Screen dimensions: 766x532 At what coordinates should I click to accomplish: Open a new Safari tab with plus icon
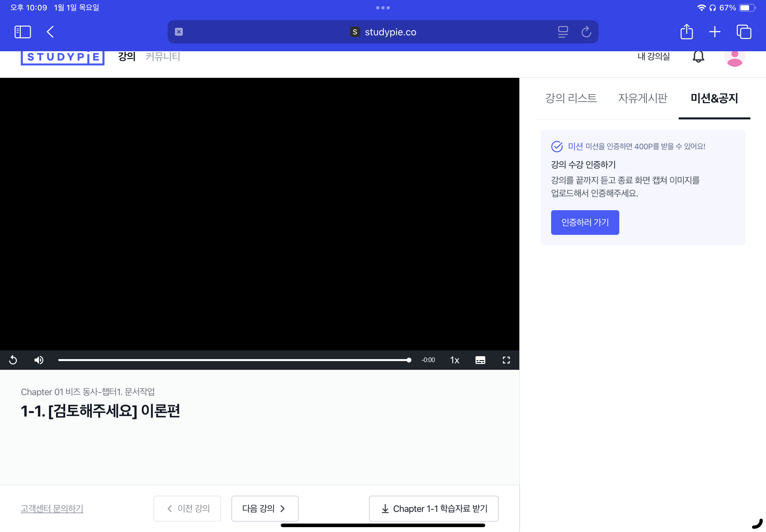pos(715,32)
